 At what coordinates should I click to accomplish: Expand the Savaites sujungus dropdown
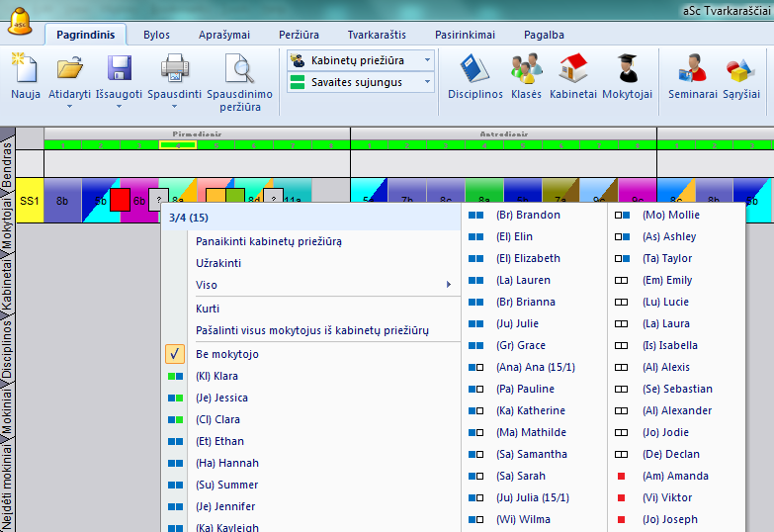pyautogui.click(x=428, y=82)
